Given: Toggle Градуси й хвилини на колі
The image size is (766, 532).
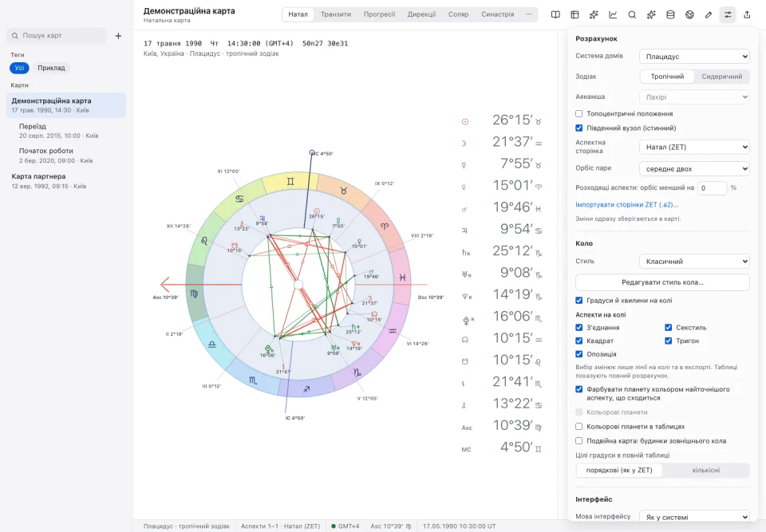Looking at the screenshot, I should pyautogui.click(x=579, y=301).
